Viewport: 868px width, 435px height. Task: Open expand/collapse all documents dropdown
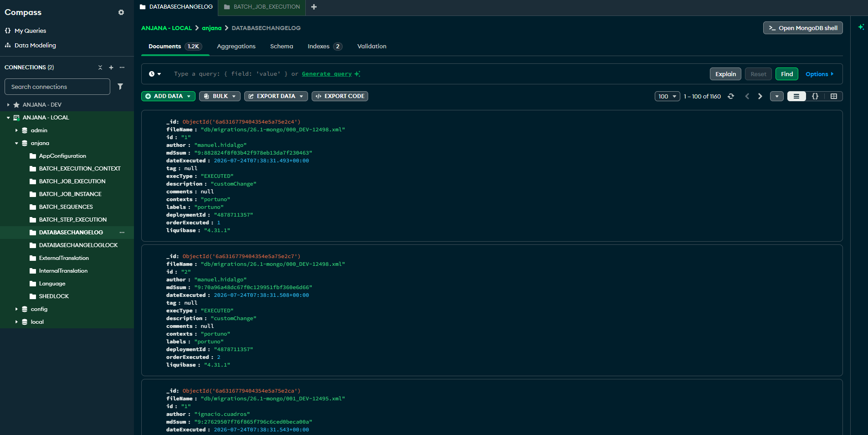(x=777, y=96)
